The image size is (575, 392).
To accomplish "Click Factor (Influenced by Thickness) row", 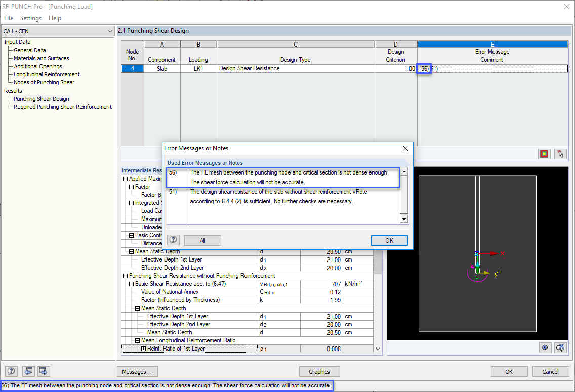I will 248,300.
